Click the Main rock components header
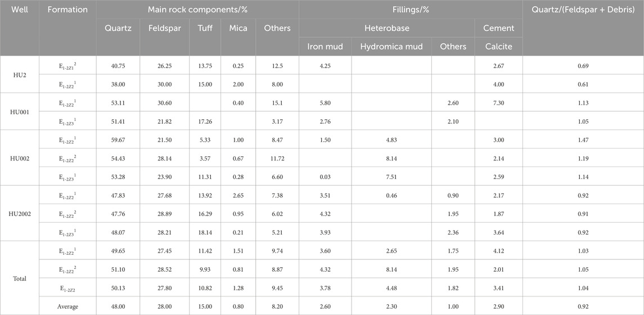Viewport: 644px width, 315px height. tap(197, 10)
